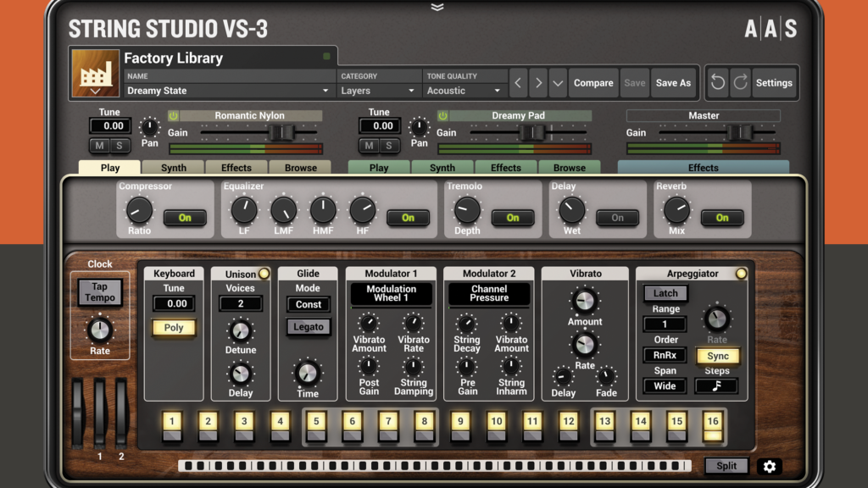Click the Equalizer LF knob

tap(243, 210)
